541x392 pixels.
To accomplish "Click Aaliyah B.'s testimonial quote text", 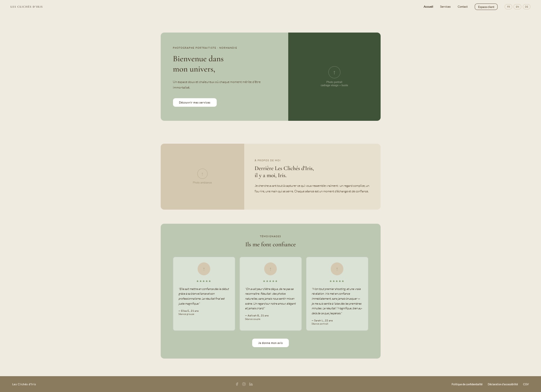I will click(x=270, y=299).
